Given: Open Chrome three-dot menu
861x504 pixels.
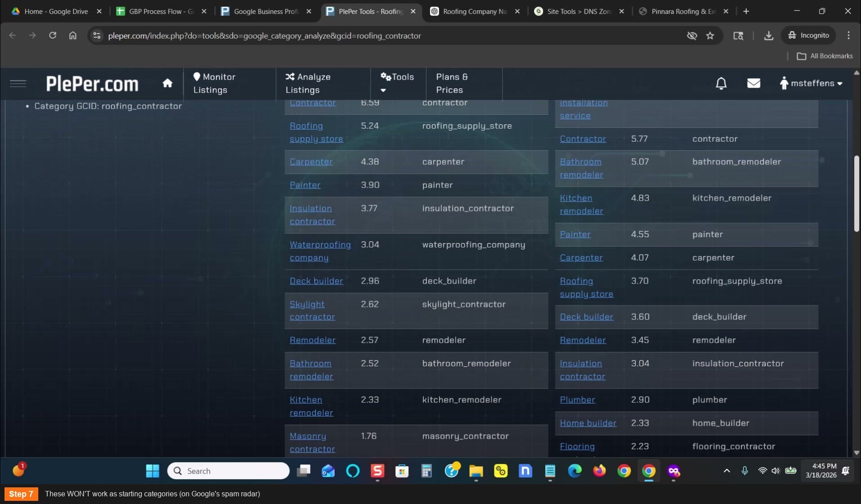Looking at the screenshot, I should pos(848,36).
